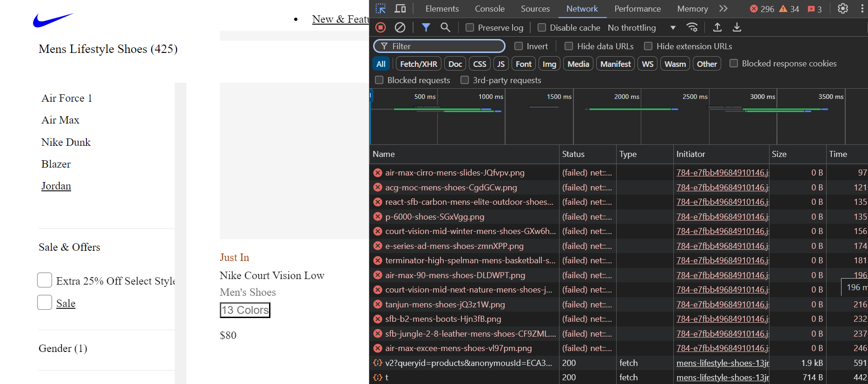The width and height of the screenshot is (868, 384).
Task: Filter requests by Manifest
Action: [615, 64]
